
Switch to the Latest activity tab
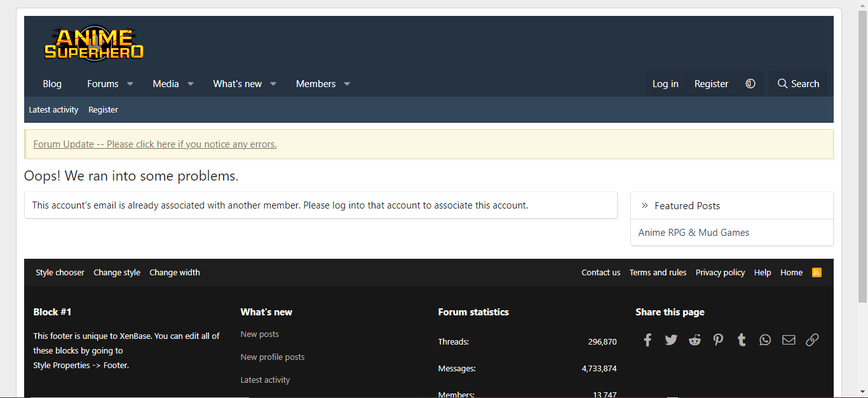pyautogui.click(x=53, y=109)
